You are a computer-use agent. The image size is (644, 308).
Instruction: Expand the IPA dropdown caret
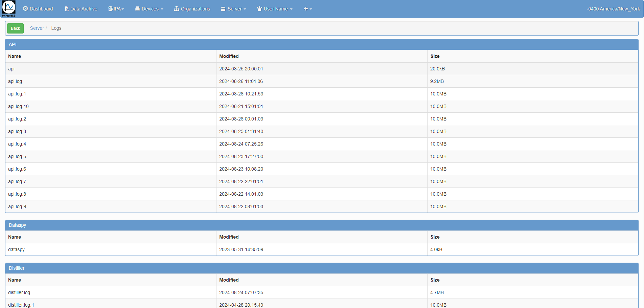pyautogui.click(x=123, y=9)
